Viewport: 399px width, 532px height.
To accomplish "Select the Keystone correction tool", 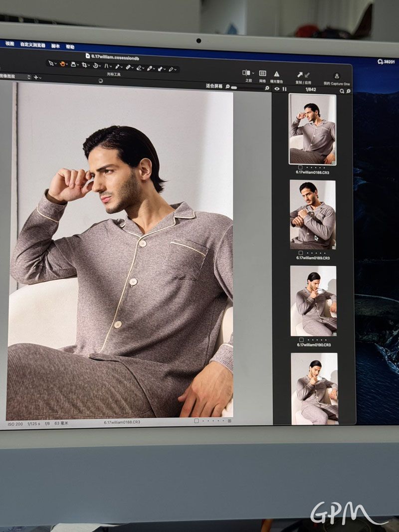I will (x=107, y=66).
